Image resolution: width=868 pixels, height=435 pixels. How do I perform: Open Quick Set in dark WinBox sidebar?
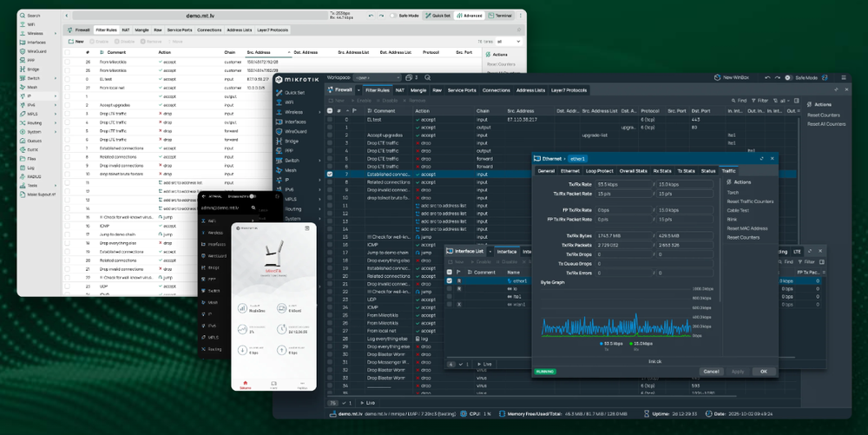(x=291, y=92)
